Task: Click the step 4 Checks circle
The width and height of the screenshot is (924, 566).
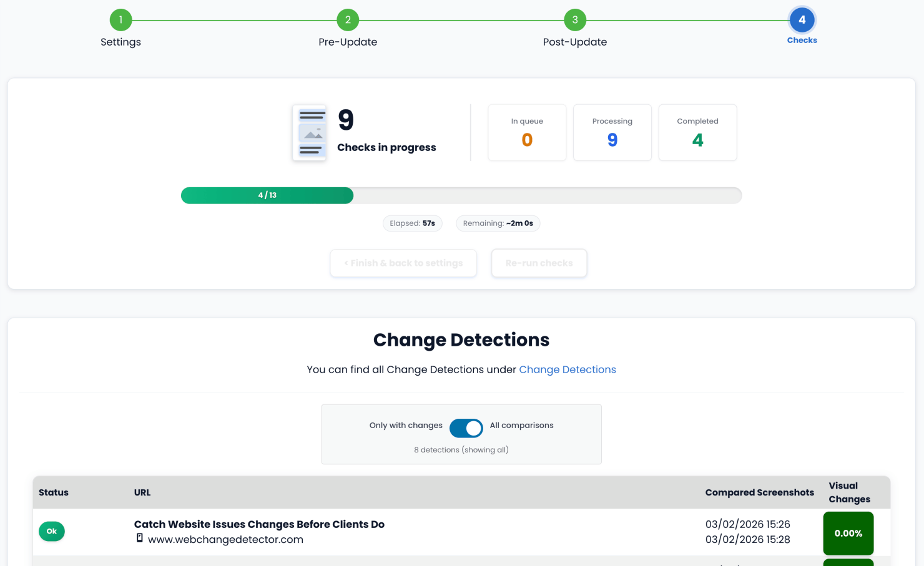Action: (802, 20)
